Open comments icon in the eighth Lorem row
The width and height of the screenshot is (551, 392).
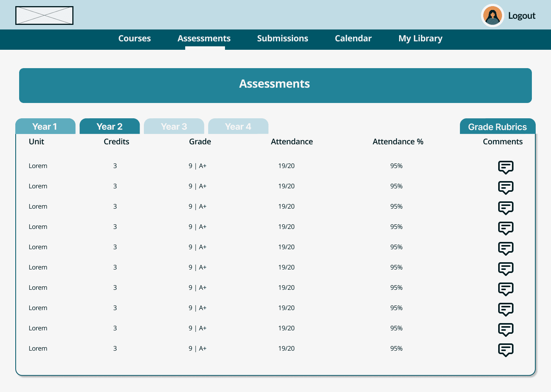505,309
